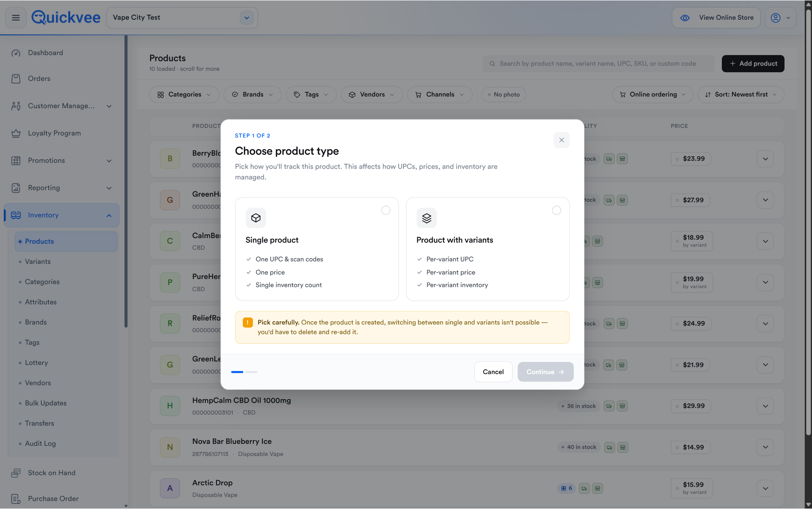Open Brands in the Inventory submenu
The width and height of the screenshot is (812, 509).
[36, 322]
